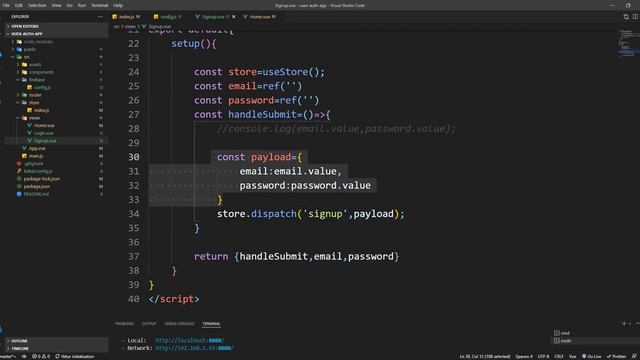Click errors and warnings count in status bar
The width and height of the screenshot is (640, 360).
click(x=41, y=356)
